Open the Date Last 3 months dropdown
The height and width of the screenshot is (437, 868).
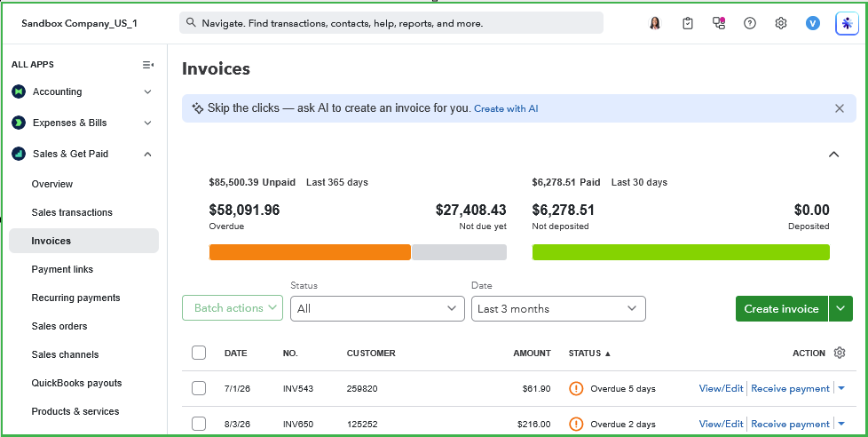click(x=558, y=308)
